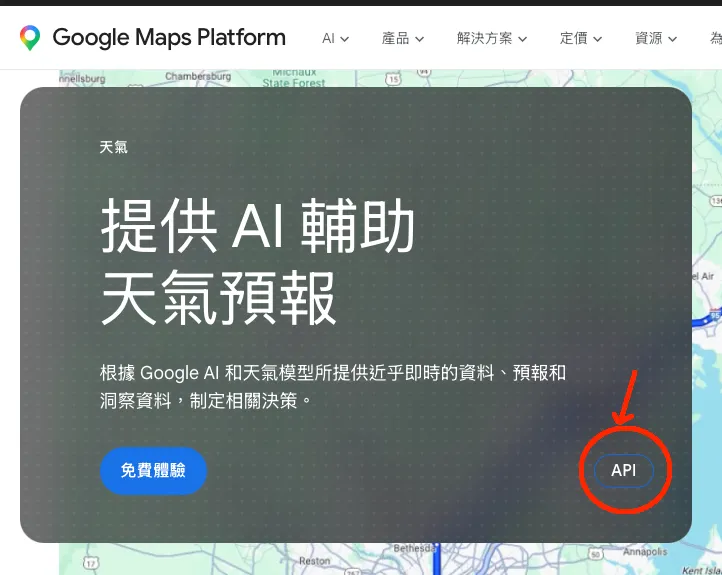Click the Google Maps pin logo icon

click(30, 38)
